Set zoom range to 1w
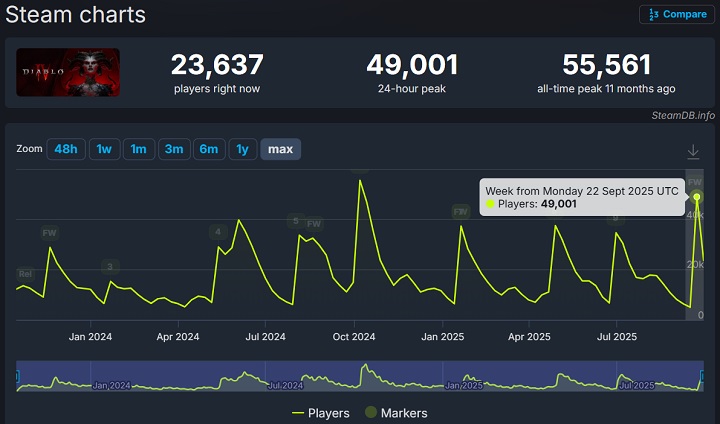The height and width of the screenshot is (424, 720). [103, 149]
